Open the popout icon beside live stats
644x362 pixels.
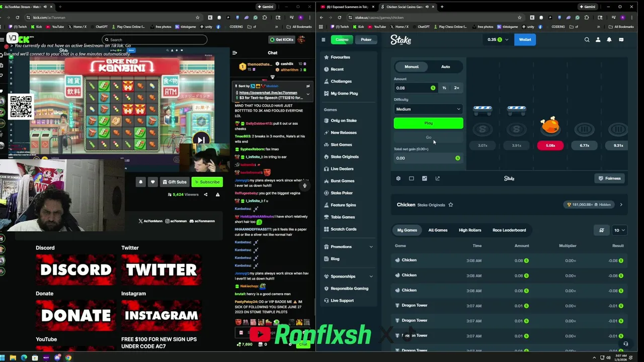tap(438, 178)
